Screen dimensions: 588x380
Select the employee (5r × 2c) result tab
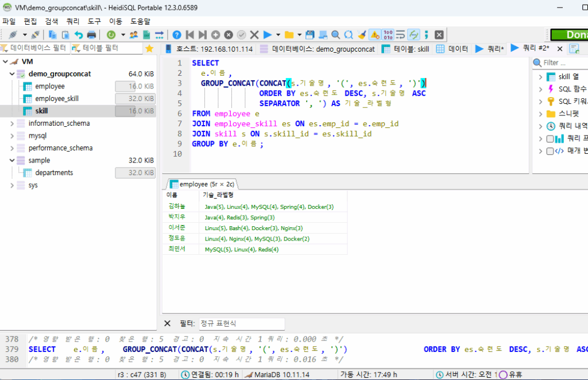coord(202,184)
